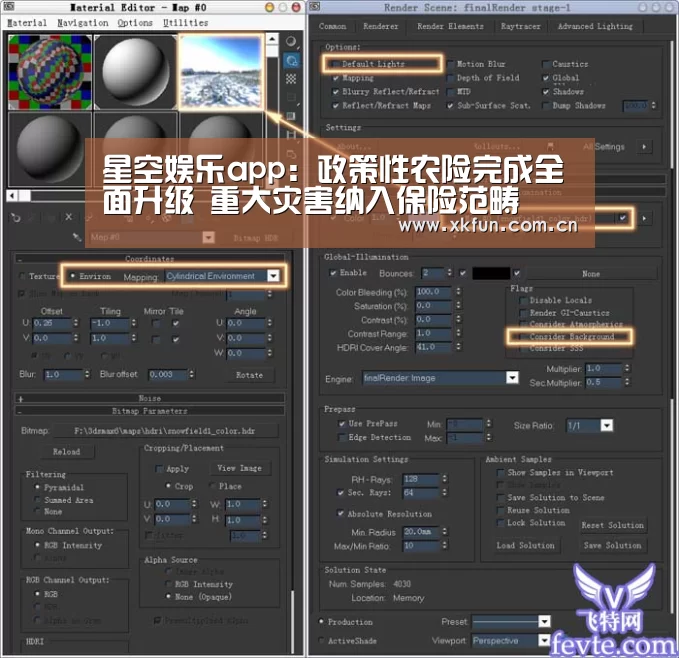
Task: Open the Navigation menu
Action: click(x=83, y=23)
